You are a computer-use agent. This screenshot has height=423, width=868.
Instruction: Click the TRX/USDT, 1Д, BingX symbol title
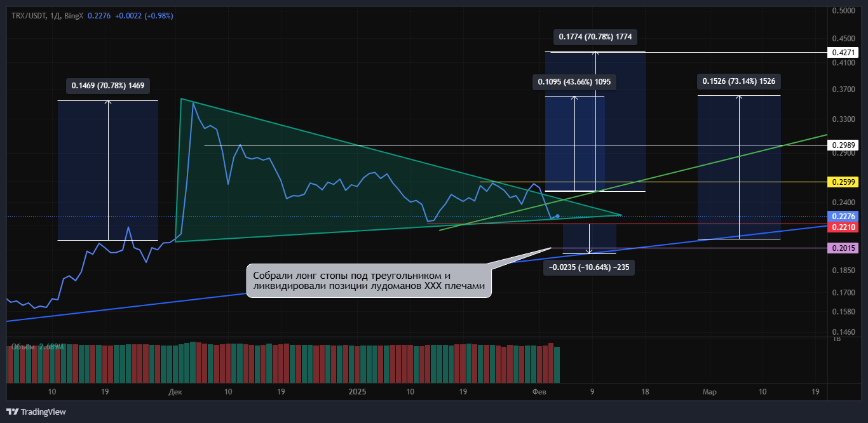pos(46,15)
